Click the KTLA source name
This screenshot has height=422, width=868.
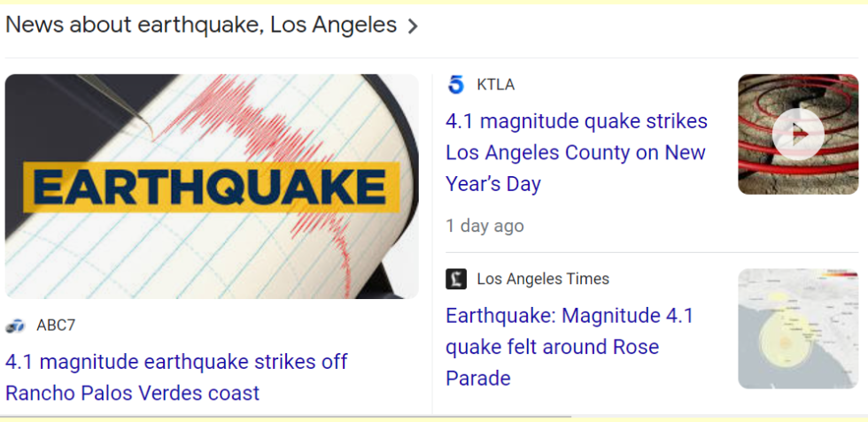(x=495, y=85)
